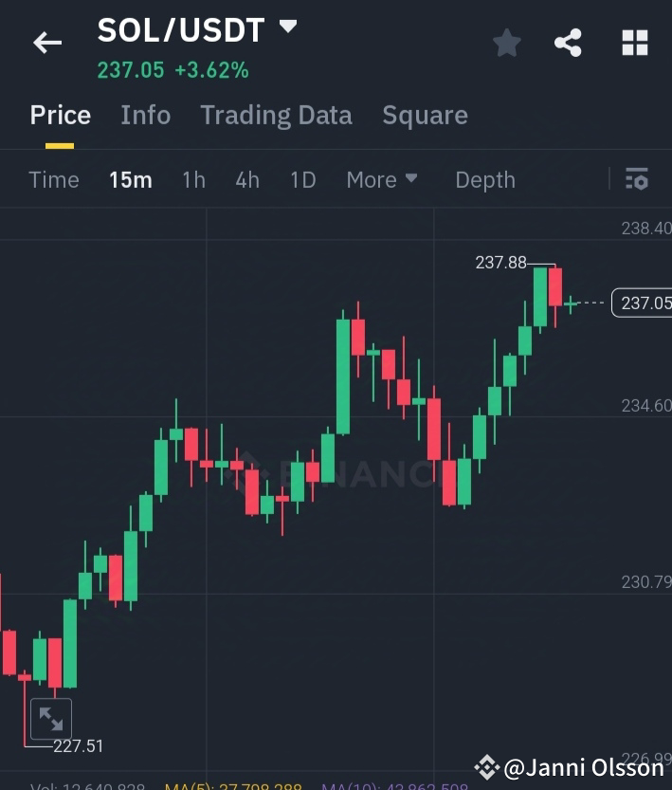Click the grid layout icon top right

(x=634, y=42)
